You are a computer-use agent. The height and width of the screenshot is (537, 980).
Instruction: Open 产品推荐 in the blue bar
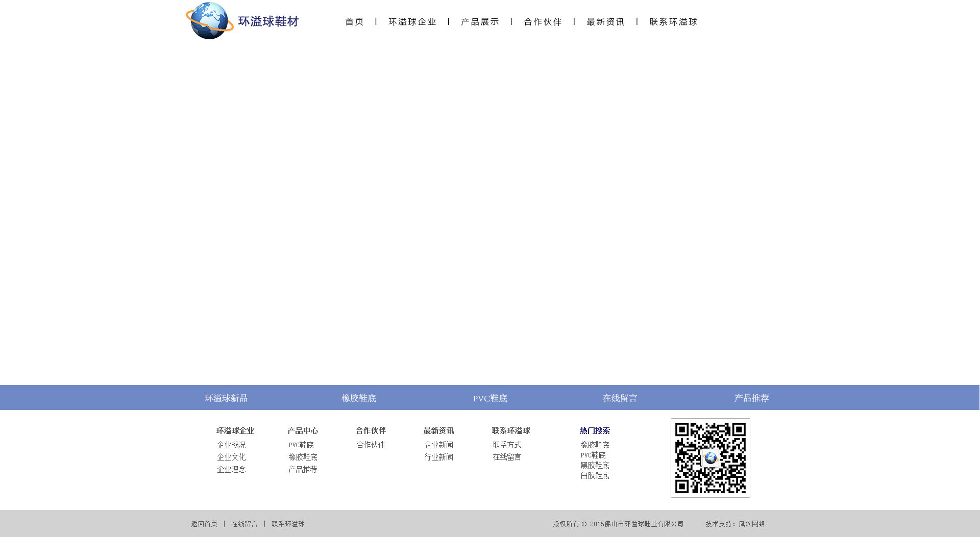pyautogui.click(x=751, y=398)
